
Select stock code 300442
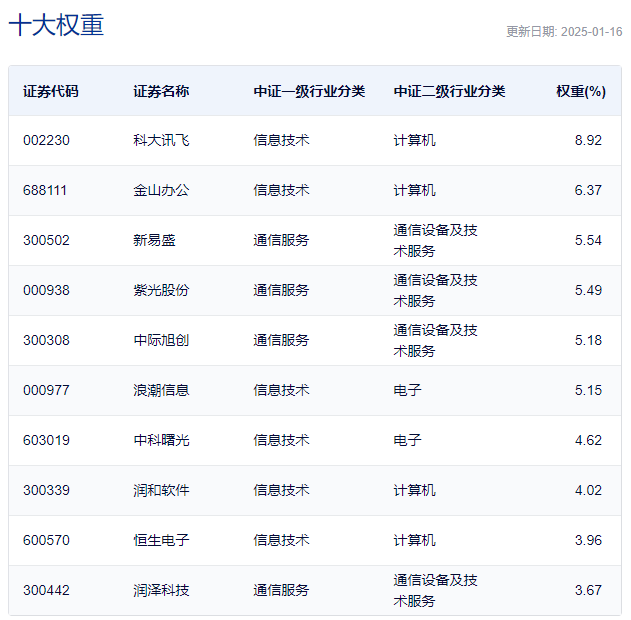click(x=46, y=590)
